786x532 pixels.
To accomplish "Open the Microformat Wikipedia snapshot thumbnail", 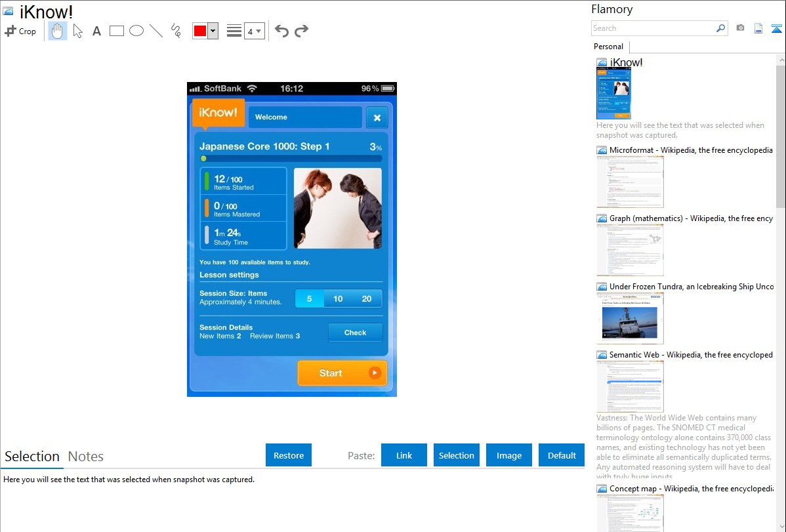I will click(630, 182).
